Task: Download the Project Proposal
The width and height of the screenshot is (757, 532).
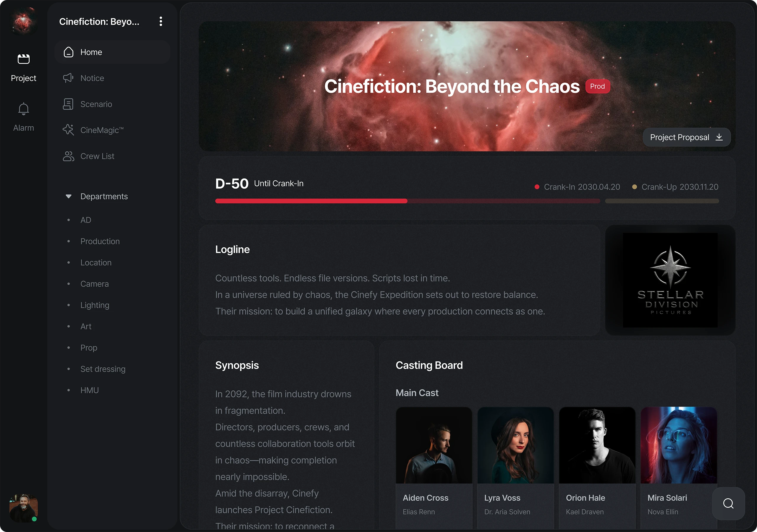Action: tap(686, 137)
